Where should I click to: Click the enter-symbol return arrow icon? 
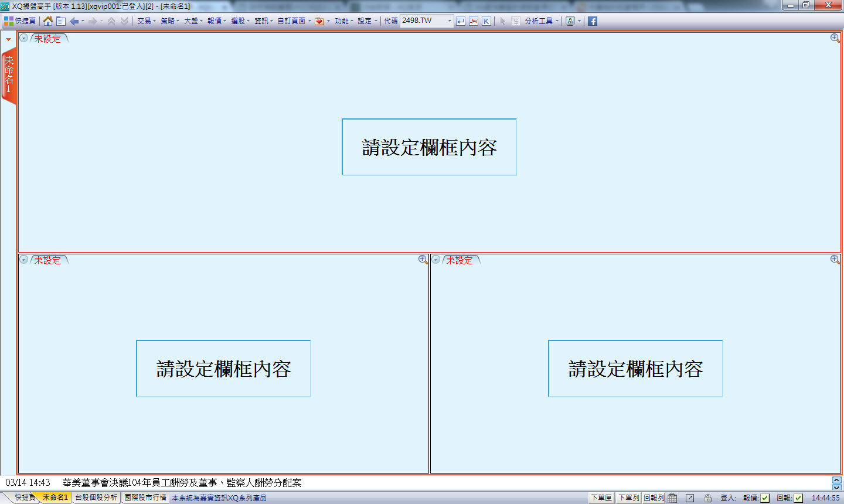461,21
